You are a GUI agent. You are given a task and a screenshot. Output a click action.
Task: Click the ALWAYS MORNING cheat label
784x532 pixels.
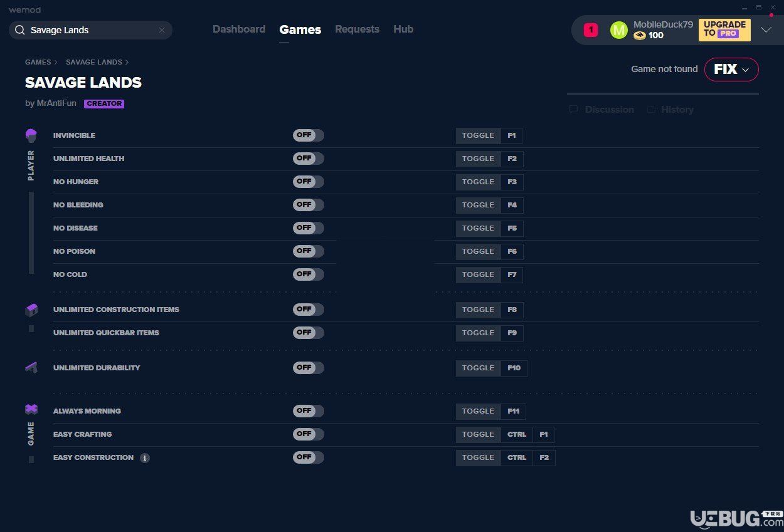(x=87, y=411)
